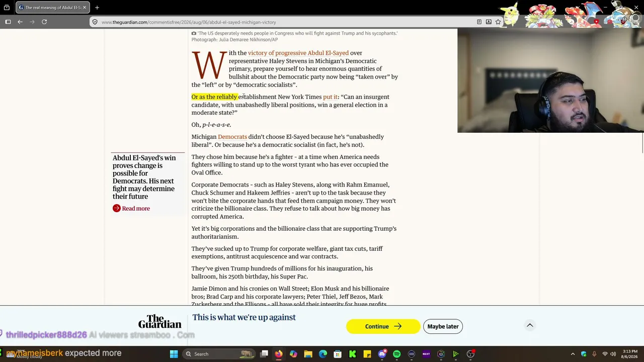The height and width of the screenshot is (362, 644).
Task: Open Discord from the taskbar
Action: pos(382,354)
